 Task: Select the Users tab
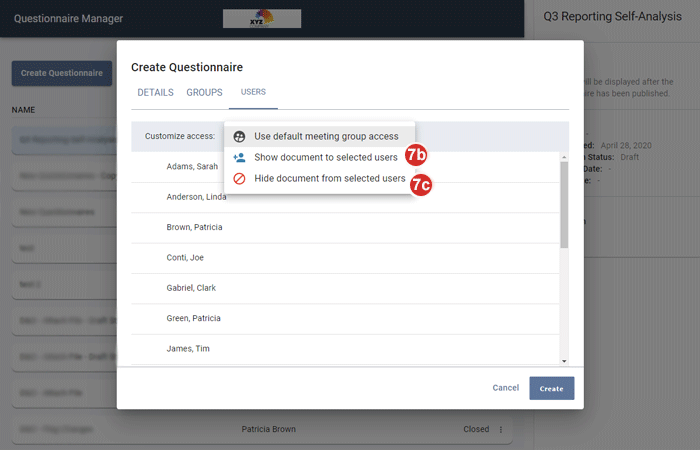click(x=253, y=93)
